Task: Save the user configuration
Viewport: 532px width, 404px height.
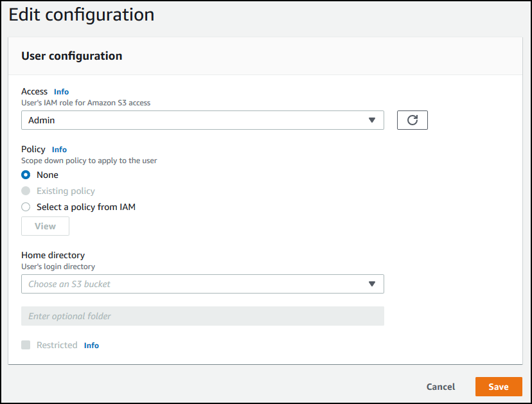Action: [499, 386]
